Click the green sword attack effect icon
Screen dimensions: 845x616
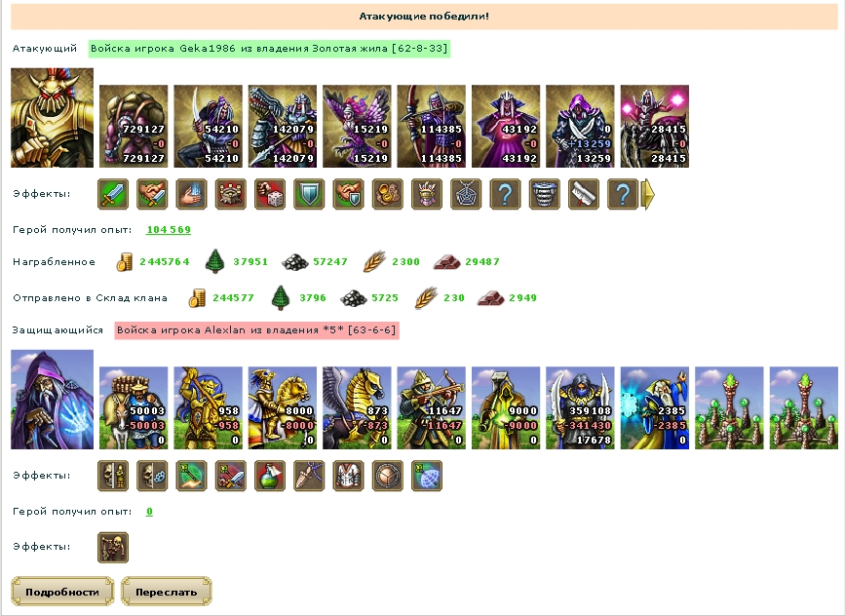tap(113, 194)
